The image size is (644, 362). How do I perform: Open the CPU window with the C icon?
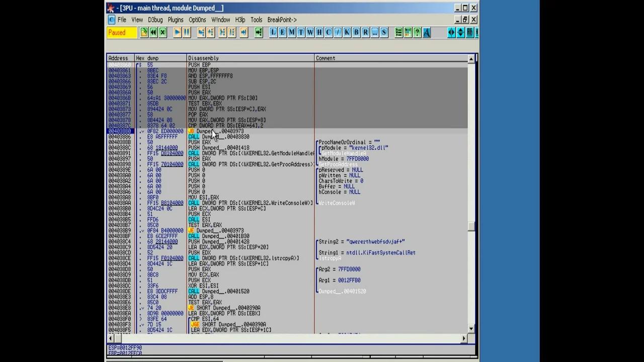point(328,32)
